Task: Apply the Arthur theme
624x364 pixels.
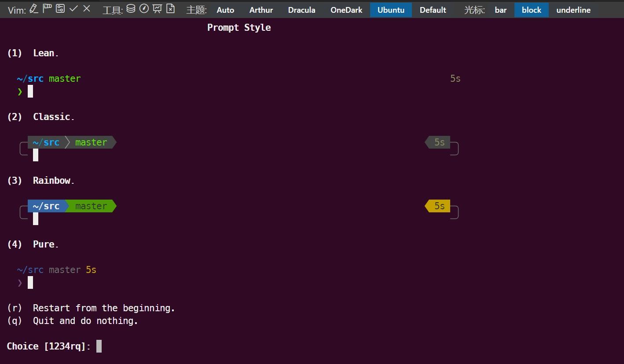Action: pos(261,10)
